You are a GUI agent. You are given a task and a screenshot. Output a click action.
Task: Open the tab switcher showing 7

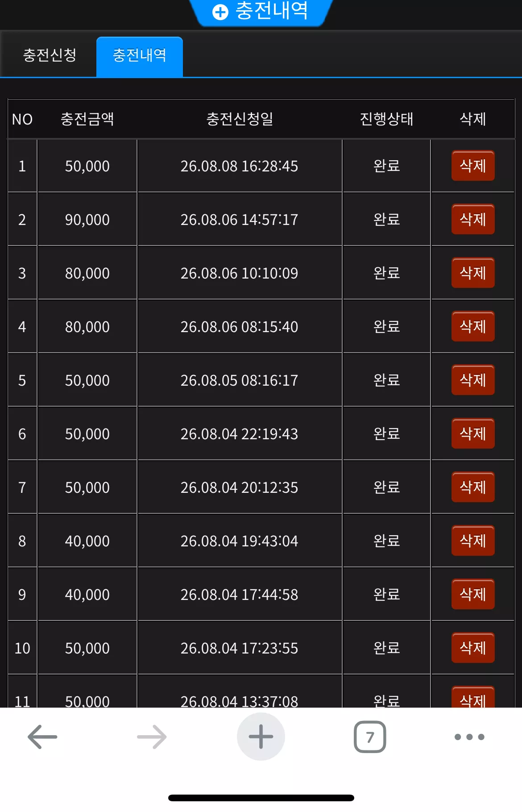click(370, 737)
